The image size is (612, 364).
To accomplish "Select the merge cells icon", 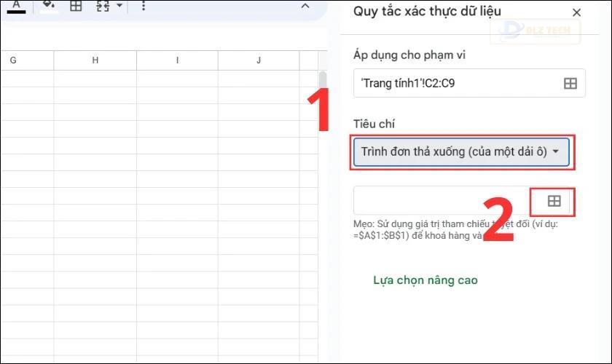I will tap(103, 6).
